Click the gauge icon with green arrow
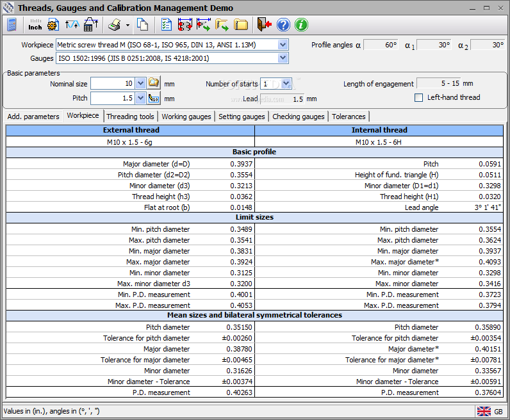This screenshot has height=420, width=510. click(203, 25)
